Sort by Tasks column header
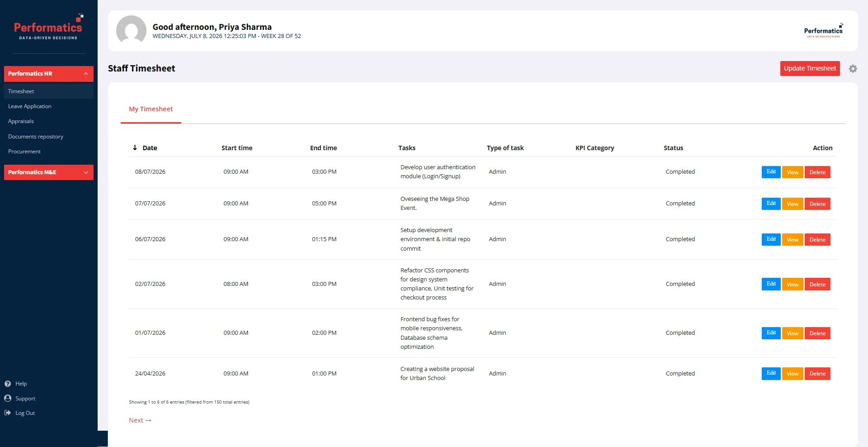The image size is (868, 447). pyautogui.click(x=407, y=148)
